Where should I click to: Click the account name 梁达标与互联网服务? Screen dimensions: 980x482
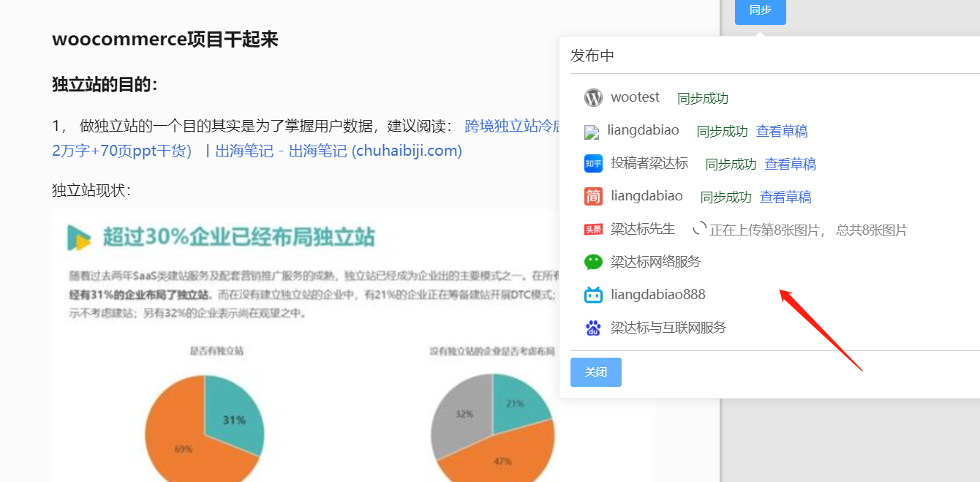click(x=669, y=328)
